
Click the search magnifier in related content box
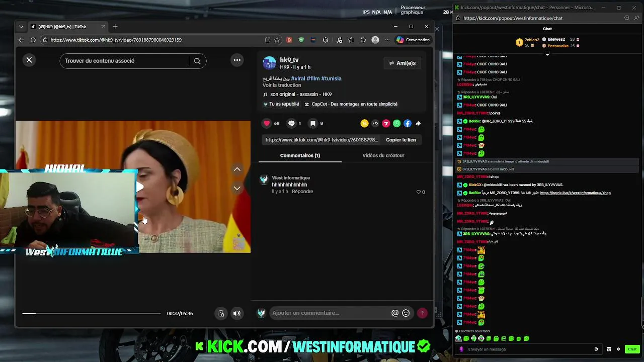[x=197, y=61]
